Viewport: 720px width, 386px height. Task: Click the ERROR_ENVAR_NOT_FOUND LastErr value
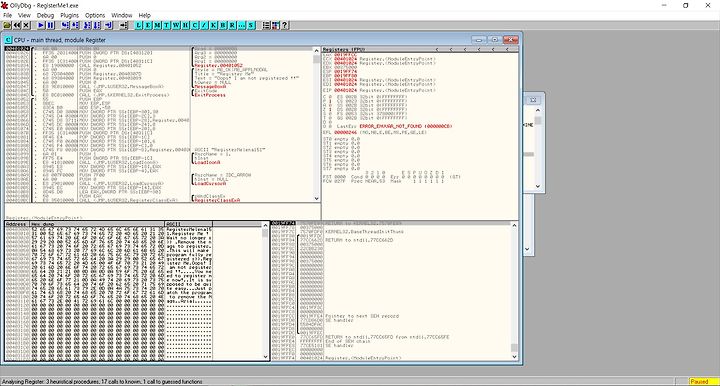click(406, 126)
